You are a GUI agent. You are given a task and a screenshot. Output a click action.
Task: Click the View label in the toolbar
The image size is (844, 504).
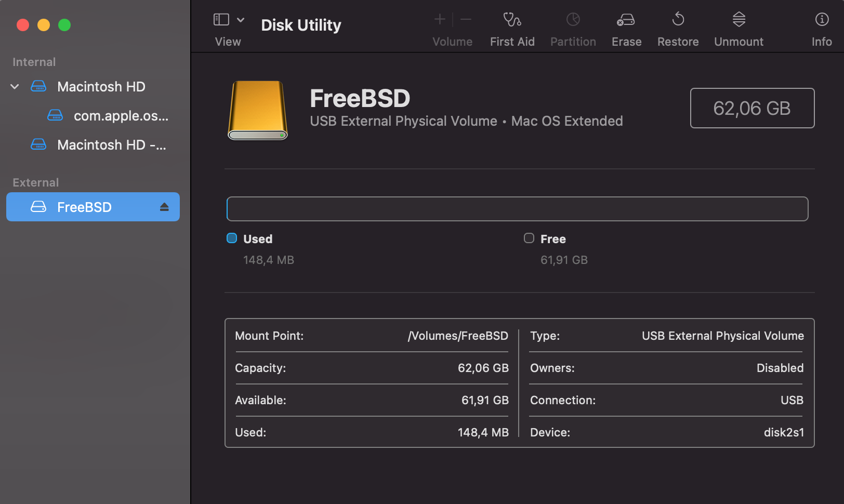[x=228, y=42]
